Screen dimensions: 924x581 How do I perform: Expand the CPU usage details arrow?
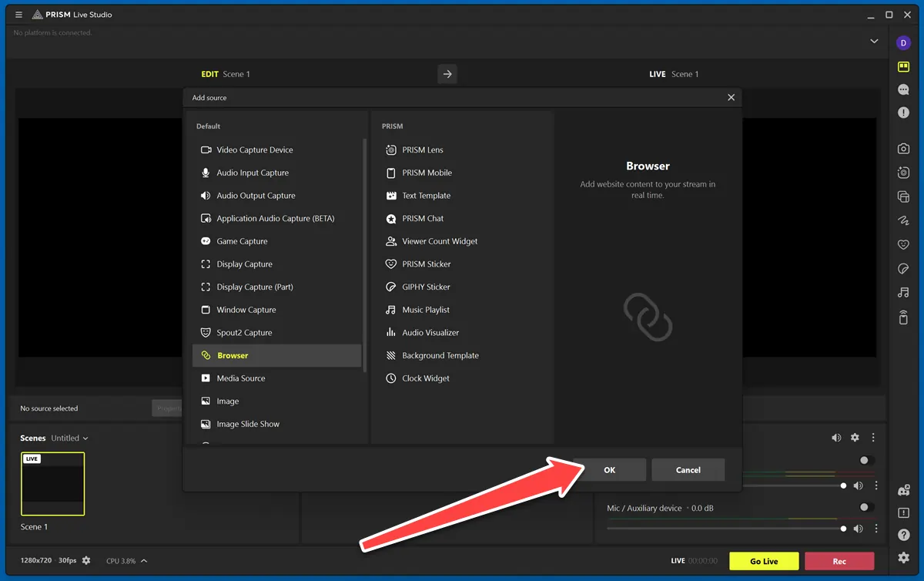pyautogui.click(x=144, y=561)
